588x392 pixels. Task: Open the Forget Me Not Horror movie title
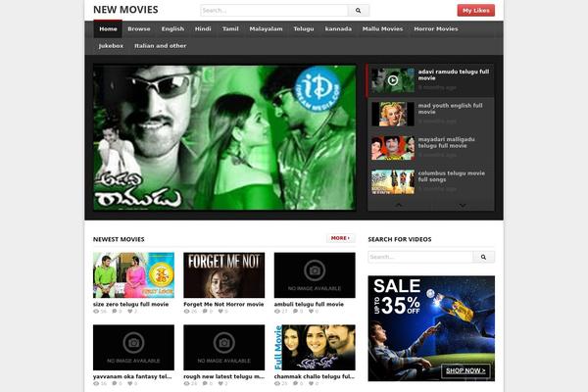point(223,304)
